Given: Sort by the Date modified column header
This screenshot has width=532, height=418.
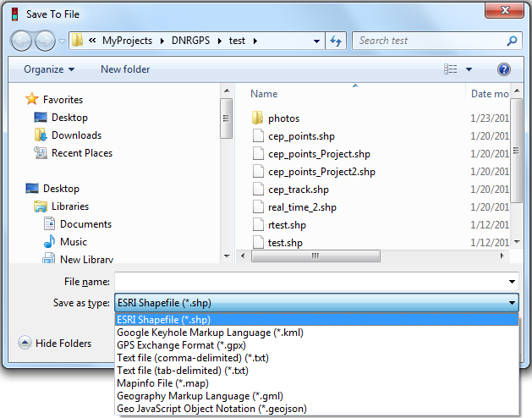Looking at the screenshot, I should (488, 94).
